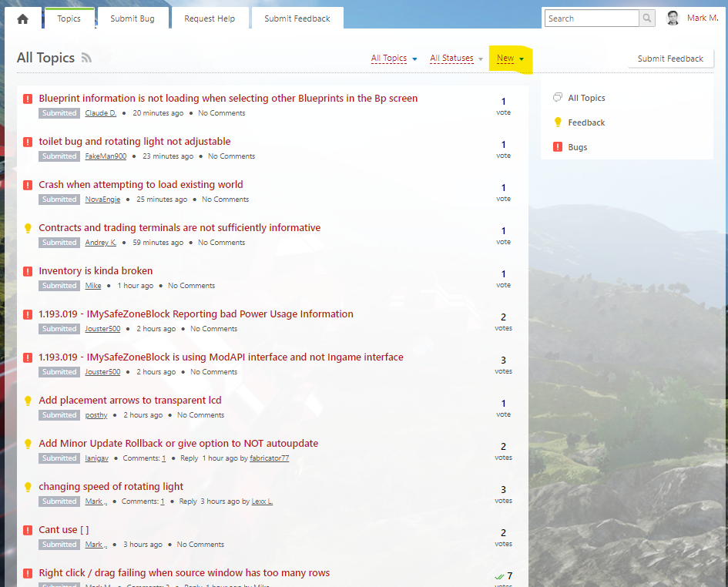This screenshot has height=587, width=728.
Task: Click the All Topics speech bubble icon in sidebar
Action: (x=558, y=98)
